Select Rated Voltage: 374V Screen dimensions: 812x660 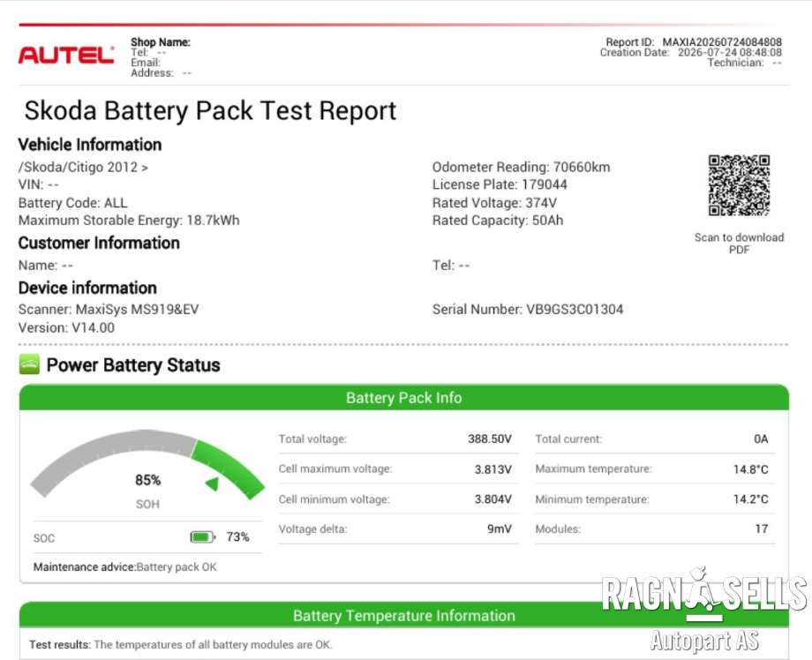click(494, 202)
